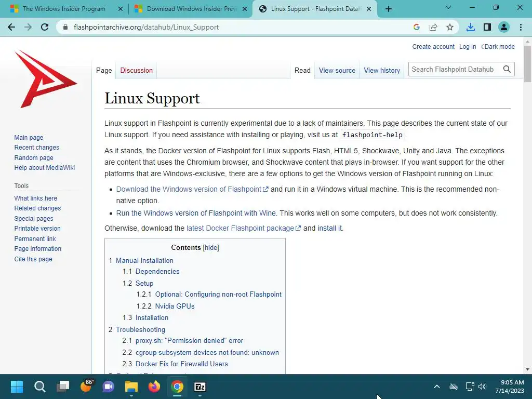
Task: Open the View history tab
Action: 382,70
